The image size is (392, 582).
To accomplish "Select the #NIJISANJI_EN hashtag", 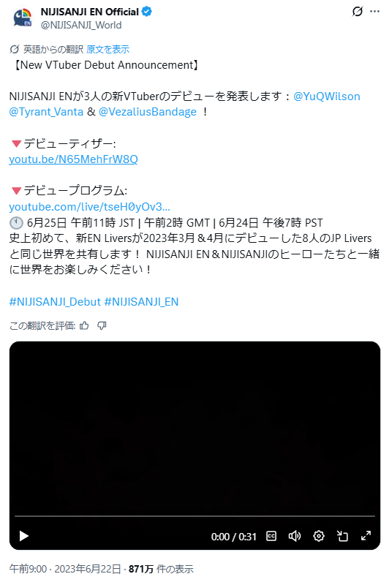I will tap(141, 302).
